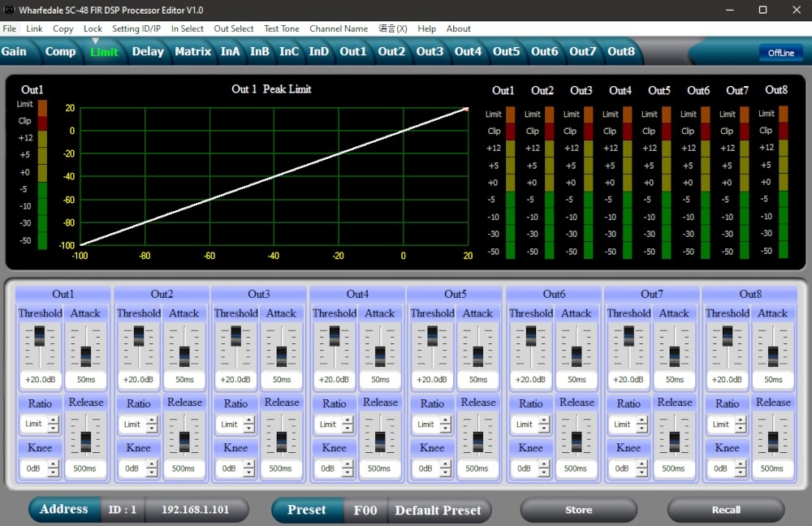The image size is (812, 526).
Task: Click the Address button
Action: click(63, 510)
